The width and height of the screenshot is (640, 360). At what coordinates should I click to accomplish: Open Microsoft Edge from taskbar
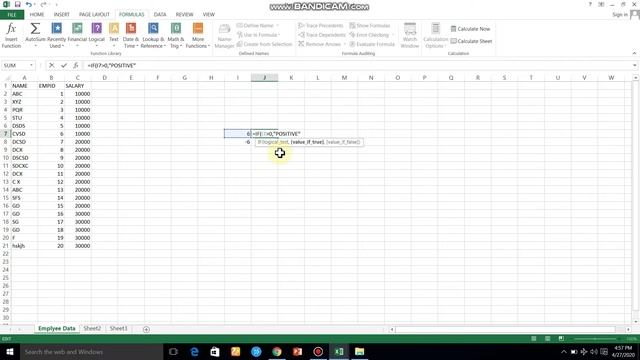click(194, 352)
